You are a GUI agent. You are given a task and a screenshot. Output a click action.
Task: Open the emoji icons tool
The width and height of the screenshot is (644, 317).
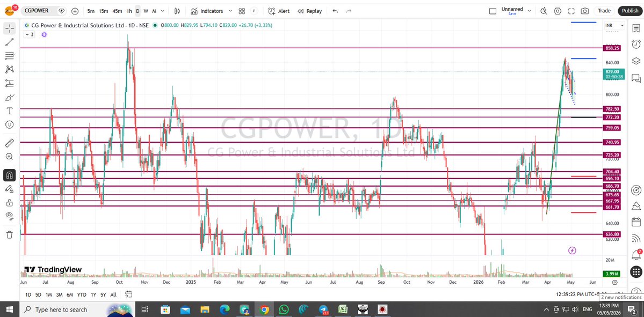tap(10, 124)
